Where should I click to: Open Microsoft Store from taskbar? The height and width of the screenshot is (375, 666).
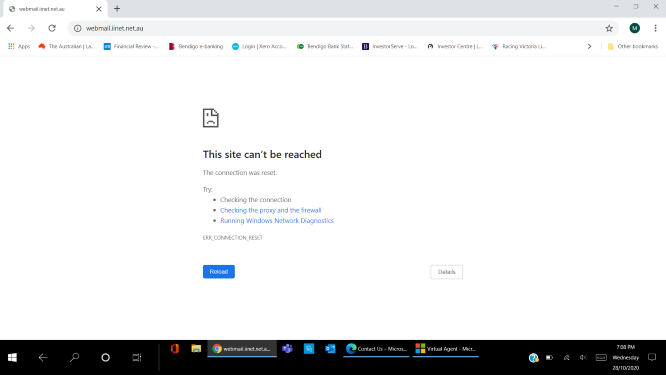point(309,349)
